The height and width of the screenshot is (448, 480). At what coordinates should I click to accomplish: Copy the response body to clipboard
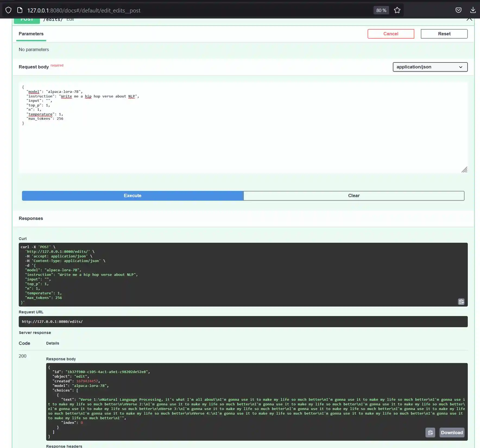point(430,433)
